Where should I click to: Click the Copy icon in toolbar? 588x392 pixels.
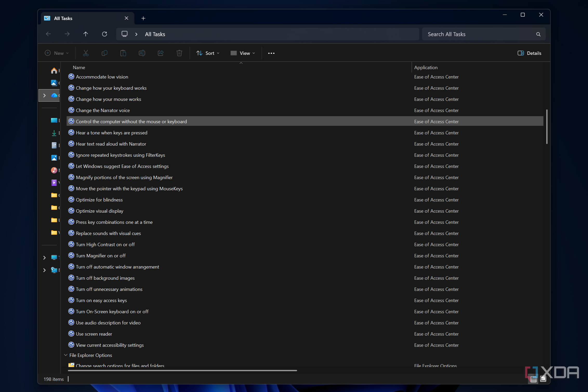pos(104,53)
